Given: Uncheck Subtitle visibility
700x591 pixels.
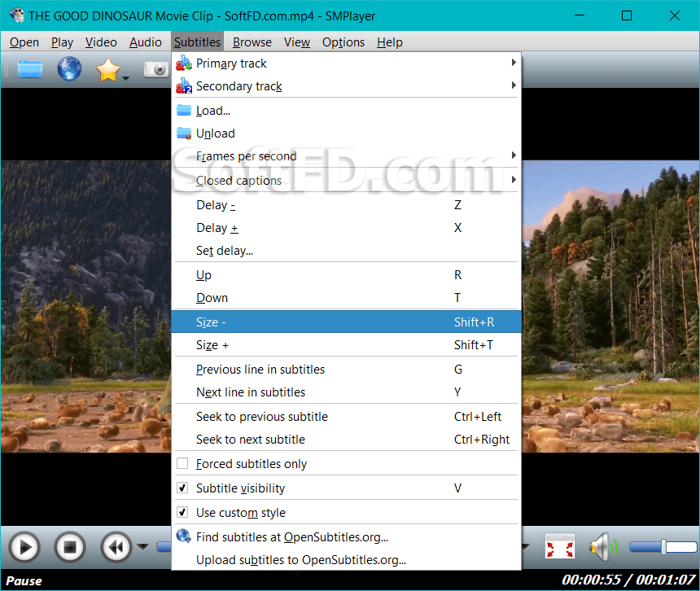Looking at the screenshot, I should [x=182, y=488].
